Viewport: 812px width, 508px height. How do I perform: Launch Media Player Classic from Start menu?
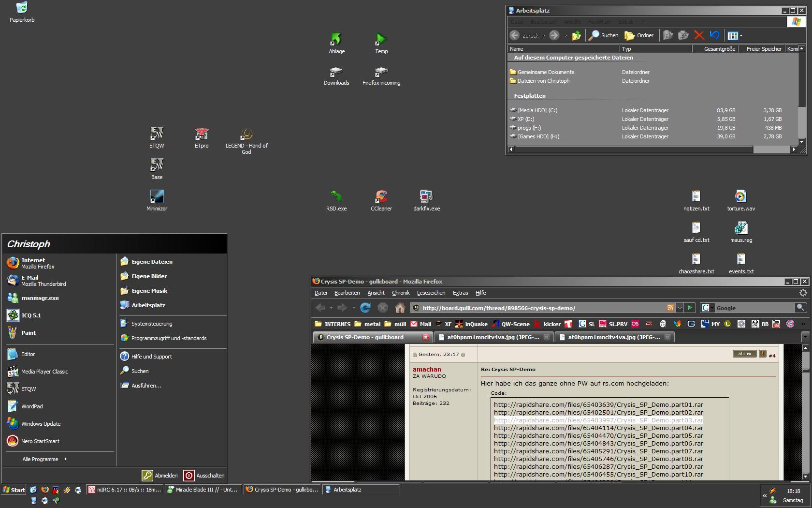click(44, 372)
